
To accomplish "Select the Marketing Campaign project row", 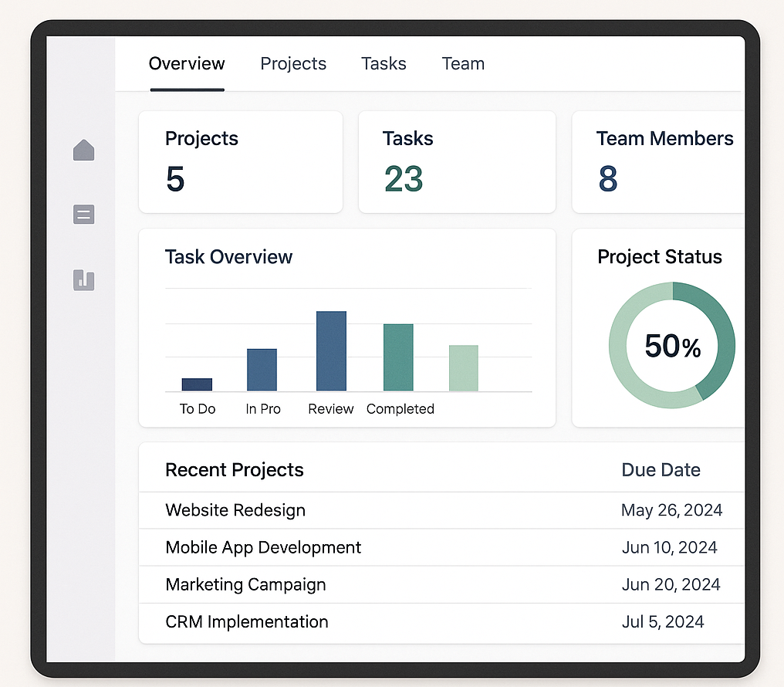I will (245, 584).
